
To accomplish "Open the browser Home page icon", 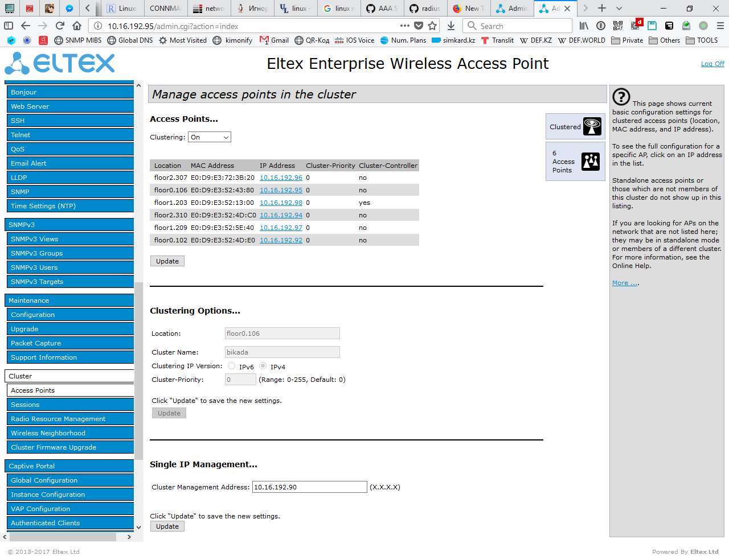I will pyautogui.click(x=77, y=26).
